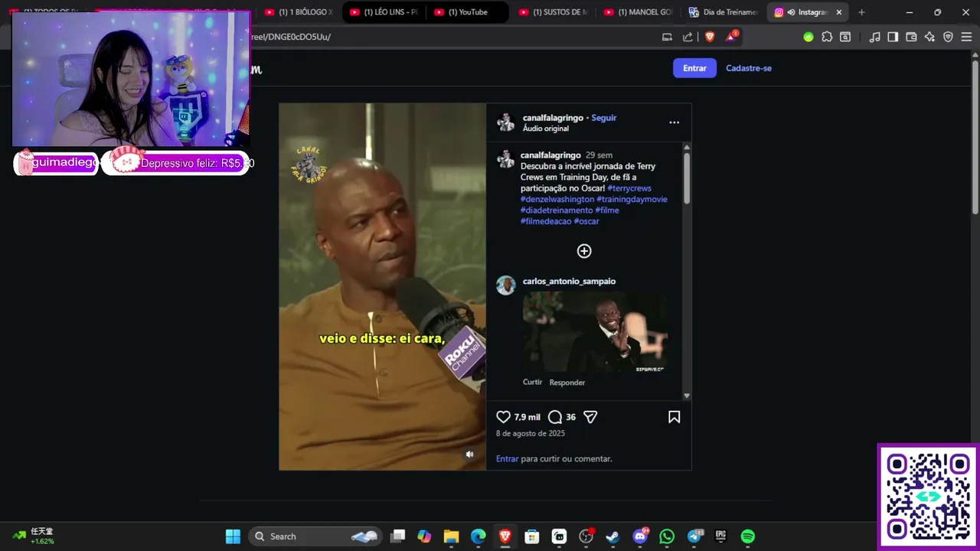This screenshot has height=551, width=980.
Task: Open the stock widget showing +1.62%
Action: (34, 536)
